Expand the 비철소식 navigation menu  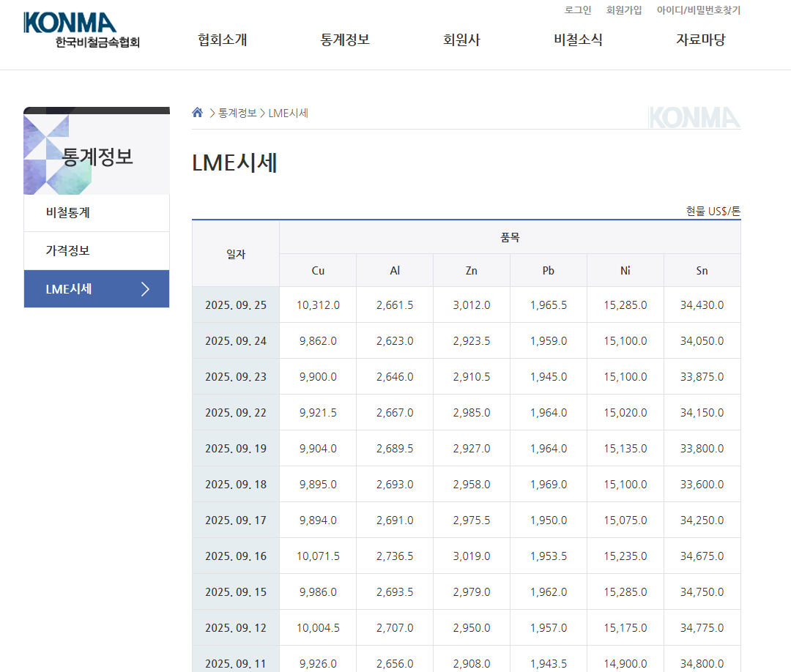coord(579,40)
